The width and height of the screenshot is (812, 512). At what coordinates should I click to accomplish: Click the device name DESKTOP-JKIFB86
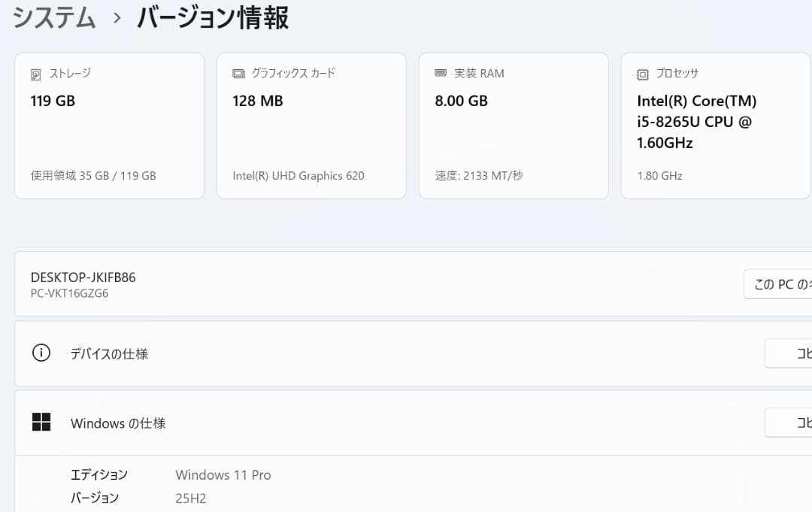[x=83, y=277]
